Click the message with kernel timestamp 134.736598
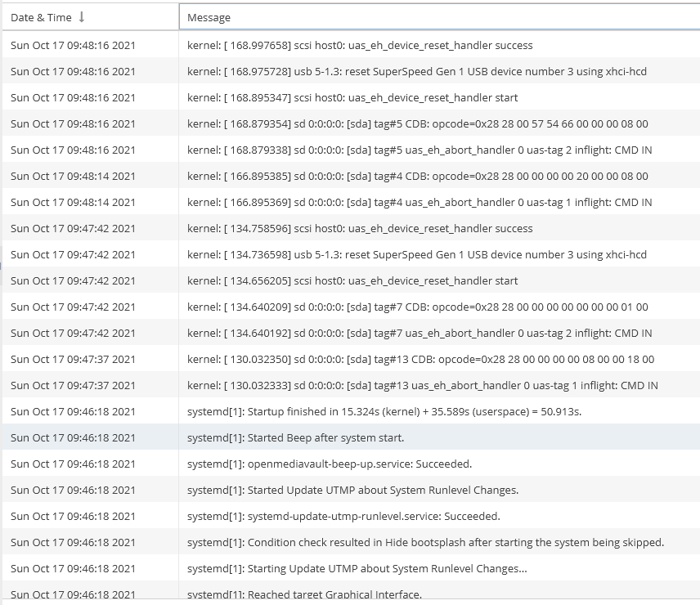Image resolution: width=700 pixels, height=605 pixels. click(417, 255)
